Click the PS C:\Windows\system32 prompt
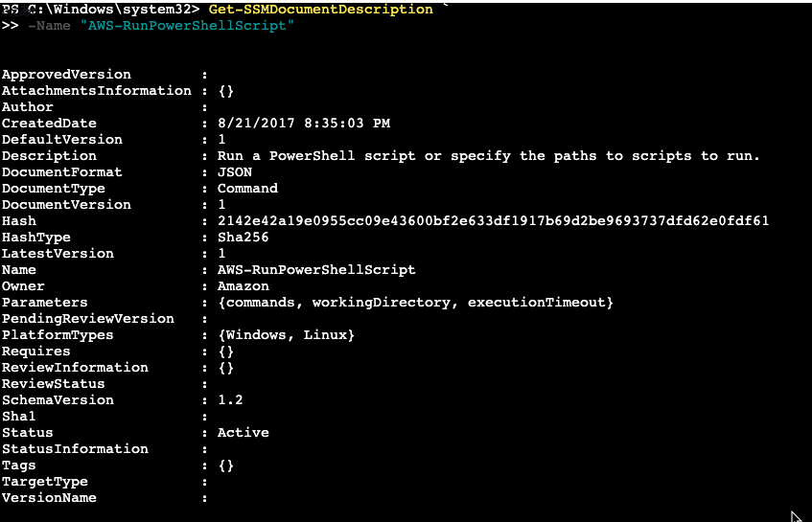The image size is (812, 522). click(x=101, y=10)
